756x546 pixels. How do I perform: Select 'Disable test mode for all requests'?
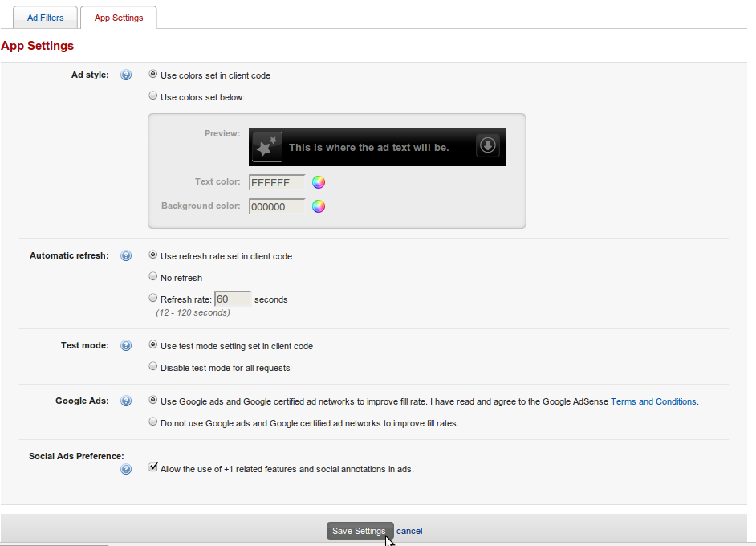(x=152, y=367)
